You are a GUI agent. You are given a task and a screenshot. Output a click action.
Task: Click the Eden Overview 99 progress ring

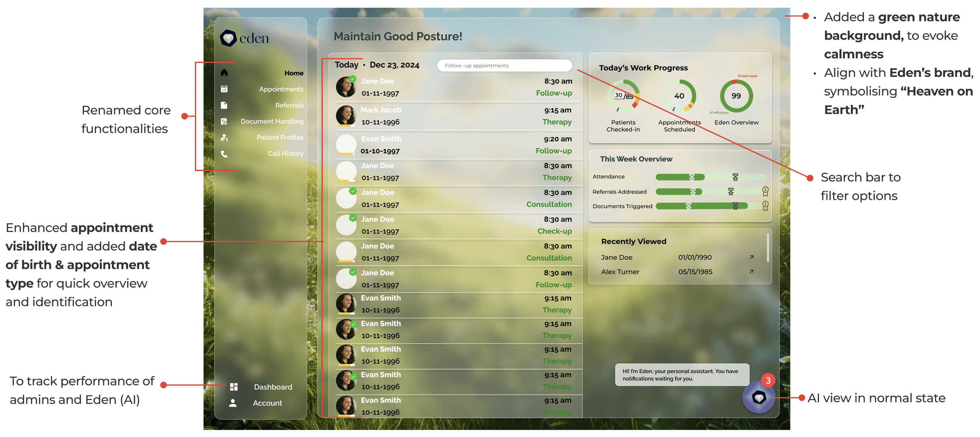coord(736,96)
